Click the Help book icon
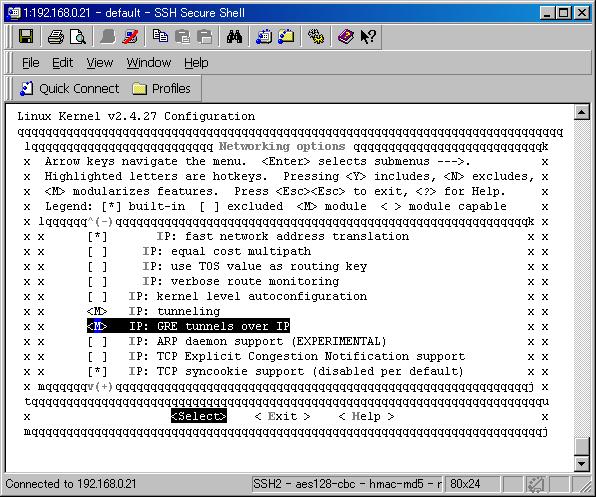The image size is (596, 497). click(346, 37)
